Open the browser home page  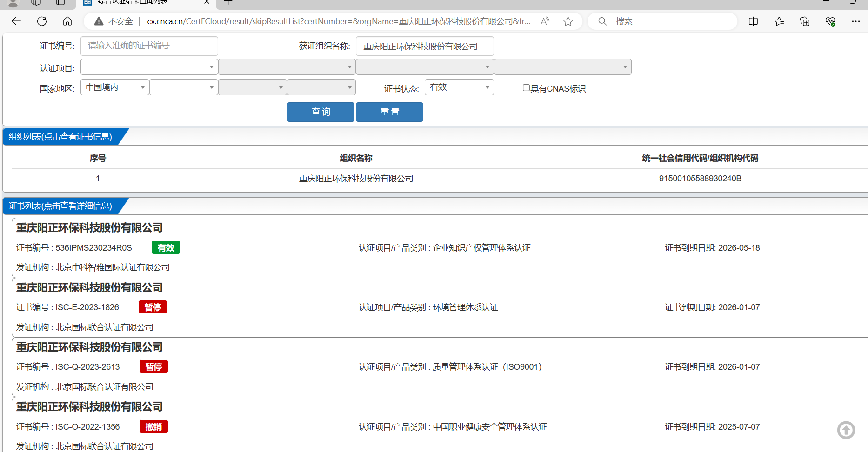pyautogui.click(x=67, y=21)
